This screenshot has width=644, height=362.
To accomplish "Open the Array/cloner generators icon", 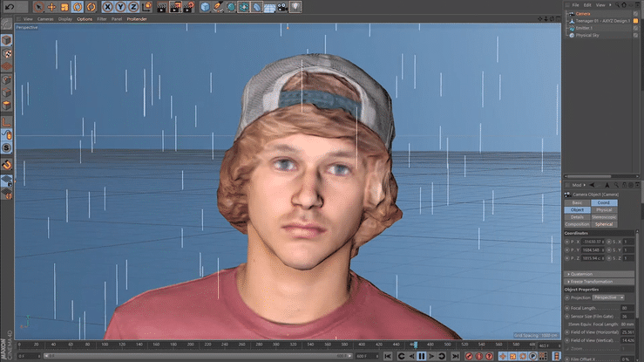I will 244,7.
